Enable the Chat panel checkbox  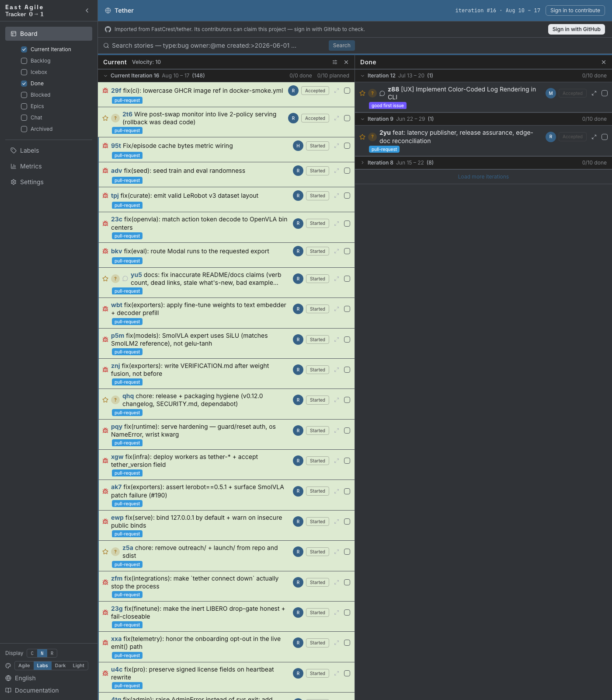pos(24,118)
